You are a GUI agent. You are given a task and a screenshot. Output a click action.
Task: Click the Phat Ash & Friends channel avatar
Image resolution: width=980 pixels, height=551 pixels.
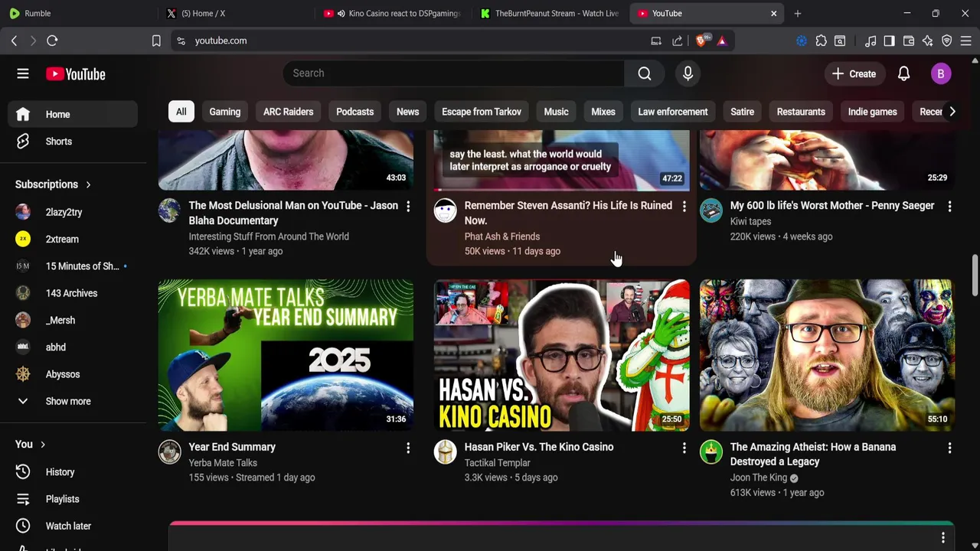click(445, 210)
